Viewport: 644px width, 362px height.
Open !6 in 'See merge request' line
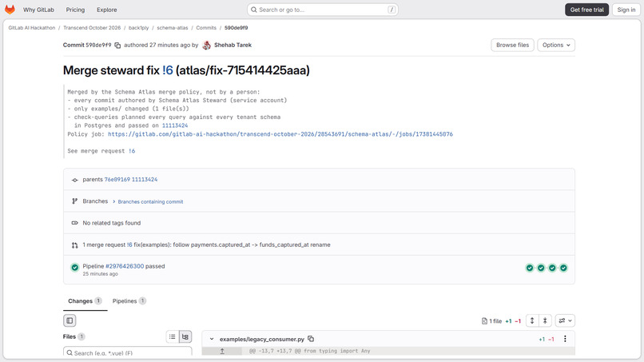coord(132,151)
